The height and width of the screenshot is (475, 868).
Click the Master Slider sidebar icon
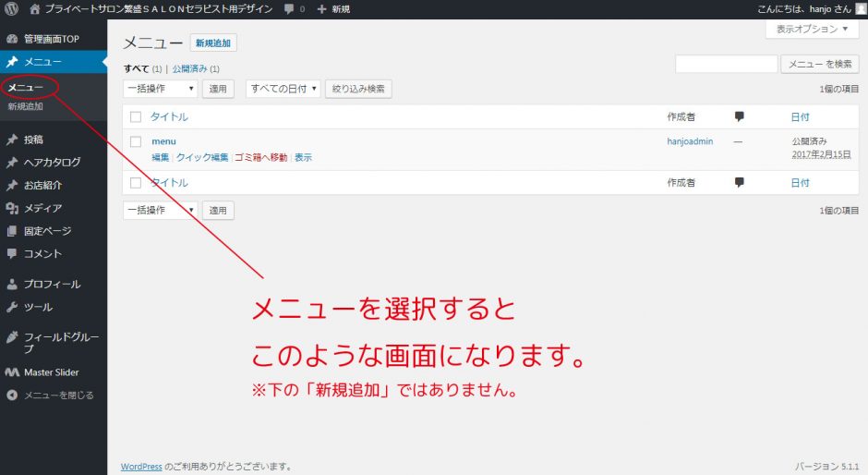pos(12,372)
